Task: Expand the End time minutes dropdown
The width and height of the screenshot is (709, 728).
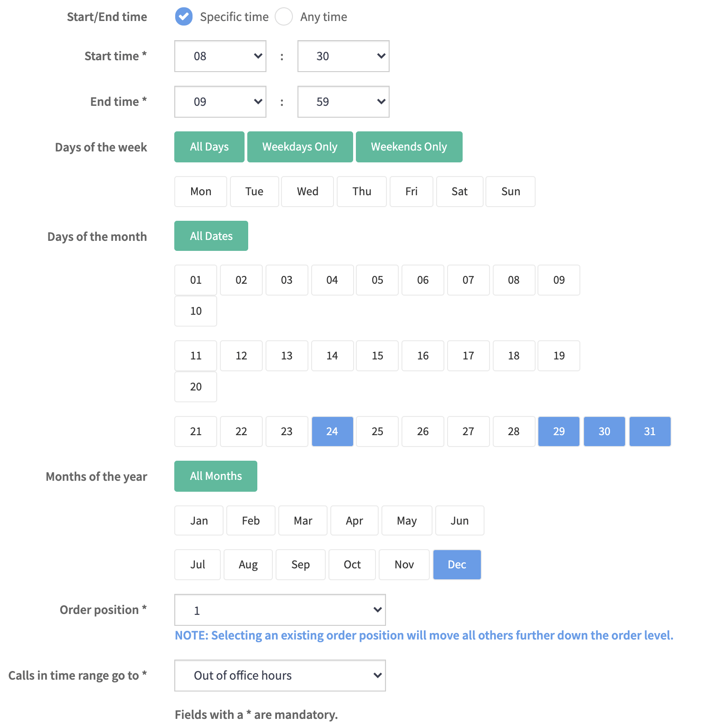Action: tap(343, 102)
